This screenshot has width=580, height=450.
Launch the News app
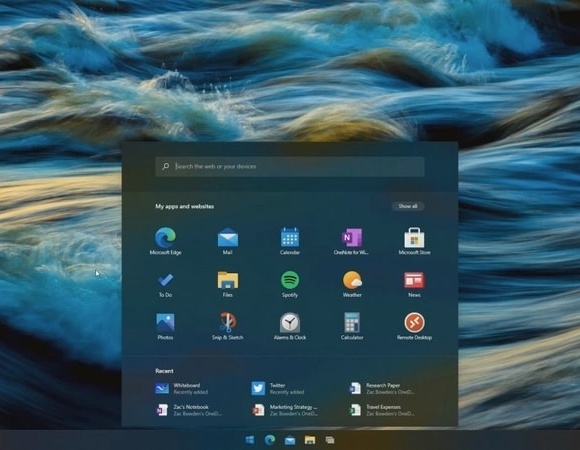(x=414, y=284)
